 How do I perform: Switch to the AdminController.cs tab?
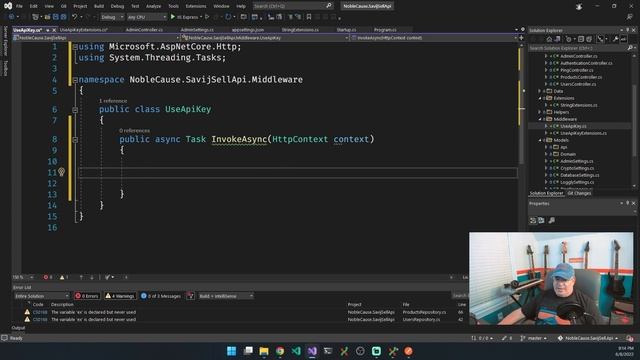144,30
